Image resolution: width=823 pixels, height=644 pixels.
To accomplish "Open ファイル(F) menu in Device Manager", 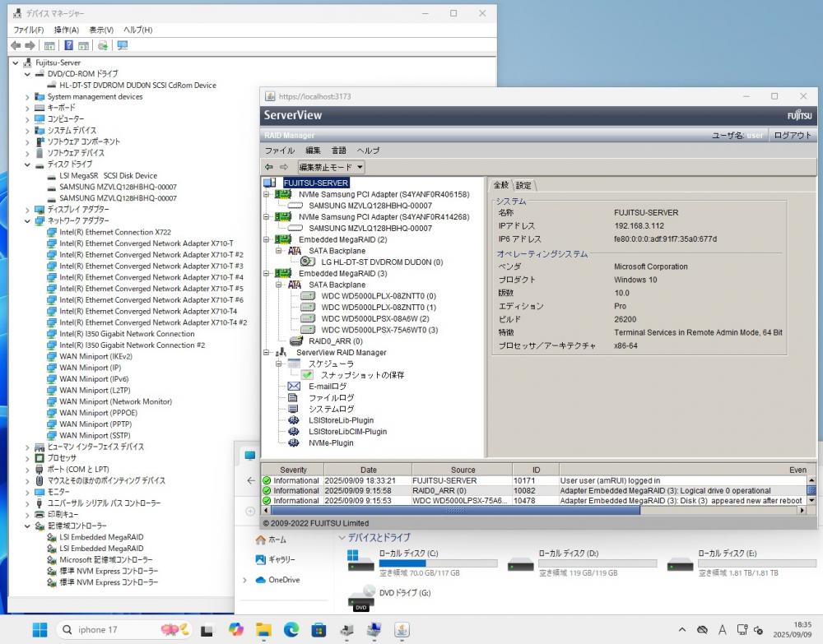I will [28, 30].
